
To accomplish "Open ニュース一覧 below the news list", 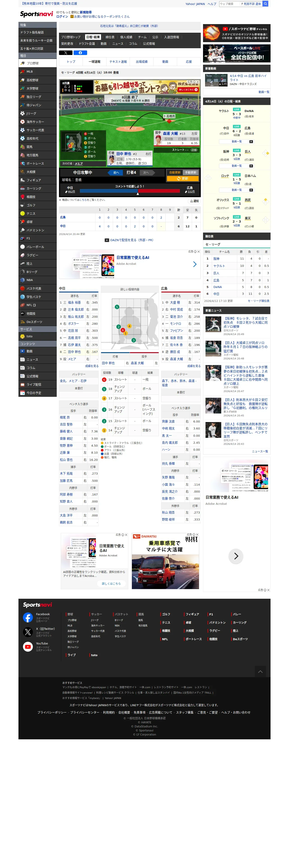I will click(260, 451).
